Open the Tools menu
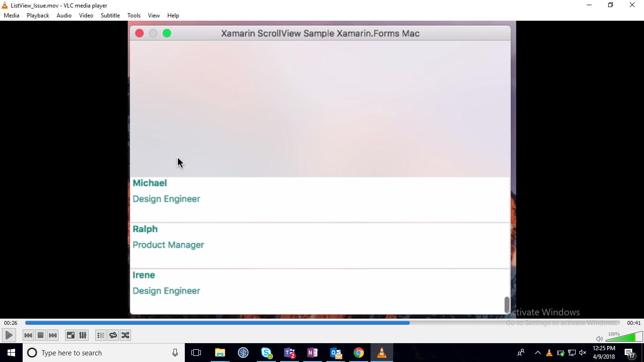This screenshot has height=362, width=644. [x=133, y=15]
